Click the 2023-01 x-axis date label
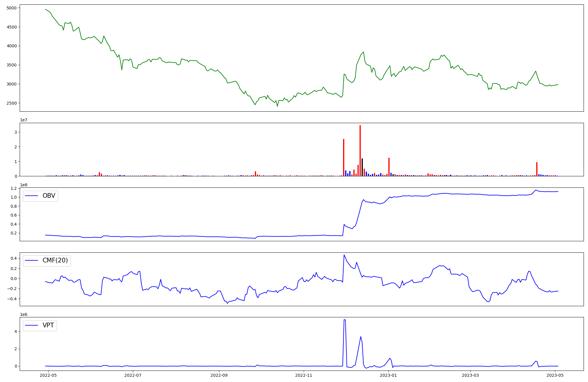588x382 pixels. point(388,375)
